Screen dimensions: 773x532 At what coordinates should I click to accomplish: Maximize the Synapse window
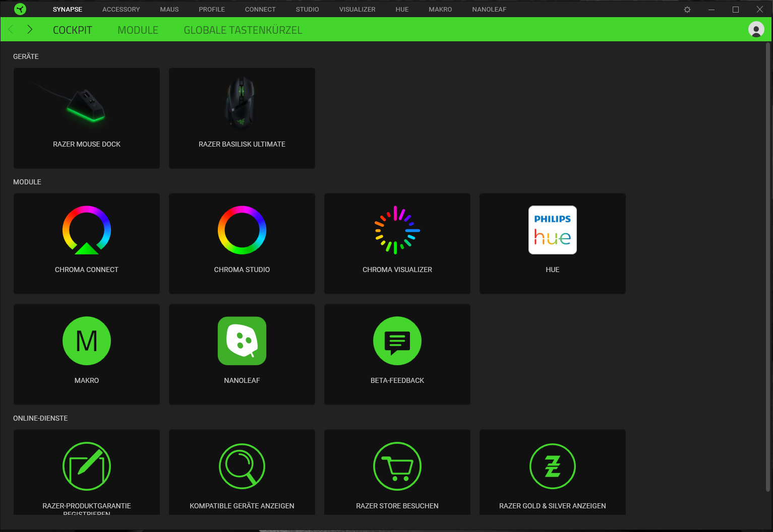pyautogui.click(x=736, y=9)
